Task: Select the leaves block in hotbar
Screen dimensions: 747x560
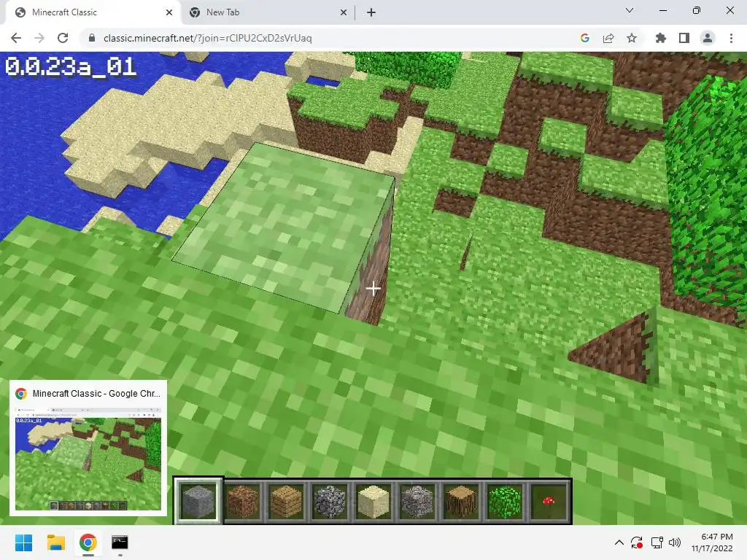Action: coord(505,501)
